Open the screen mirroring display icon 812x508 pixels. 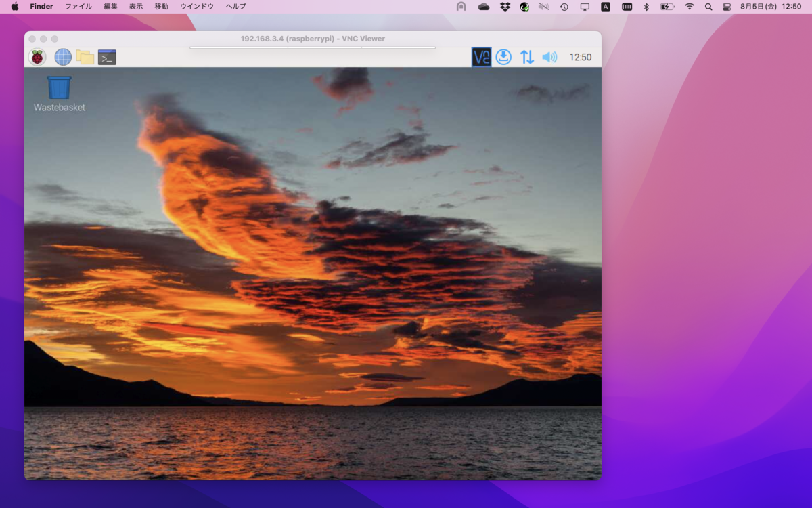[x=585, y=7]
